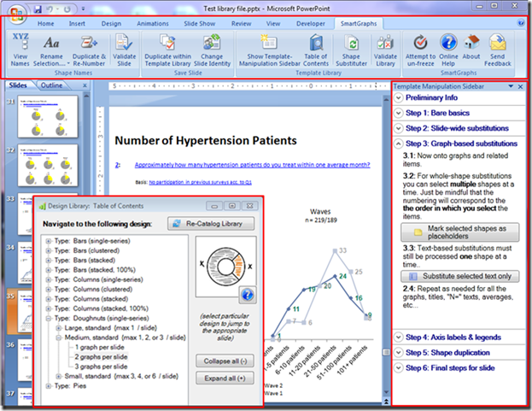
Task: Click Collapse all (-) button
Action: point(225,361)
